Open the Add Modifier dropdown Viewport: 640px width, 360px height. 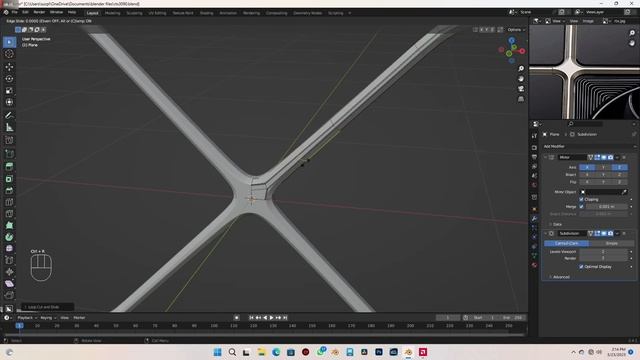pos(589,147)
